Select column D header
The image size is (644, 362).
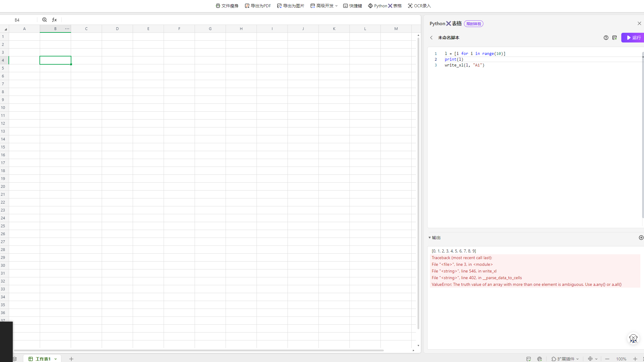[x=117, y=29]
